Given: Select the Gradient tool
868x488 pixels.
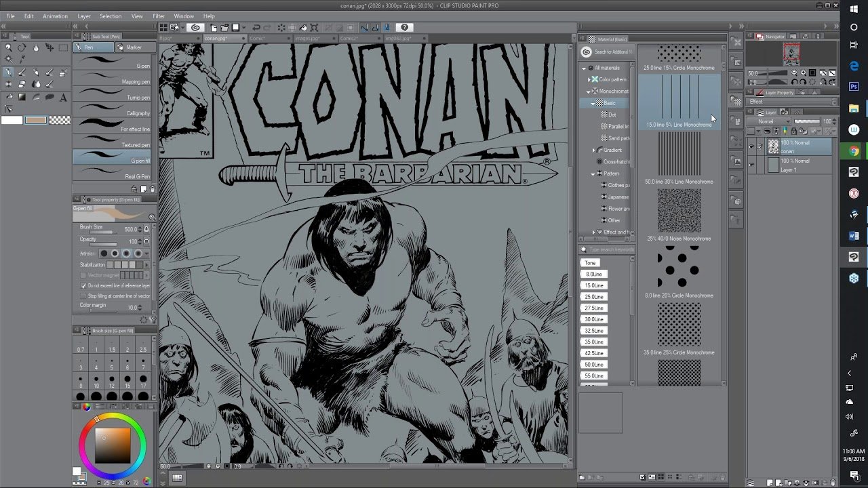Looking at the screenshot, I should [x=22, y=97].
